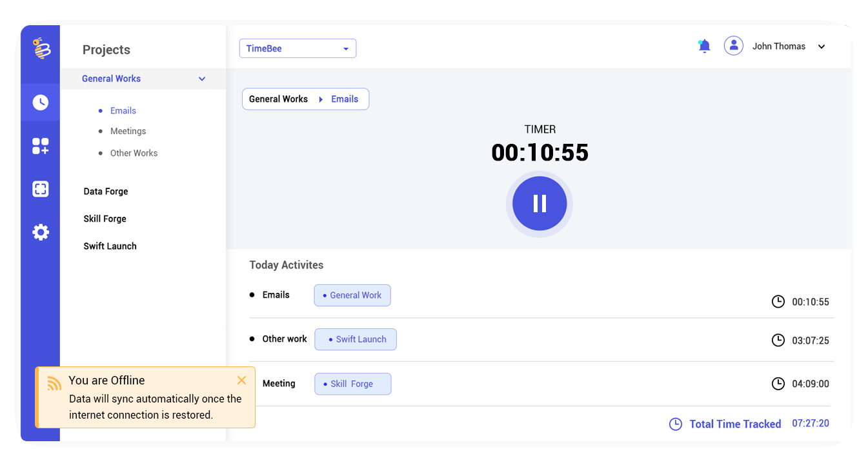Select the Meetings task under General Works
This screenshot has width=868, height=467.
tap(128, 131)
